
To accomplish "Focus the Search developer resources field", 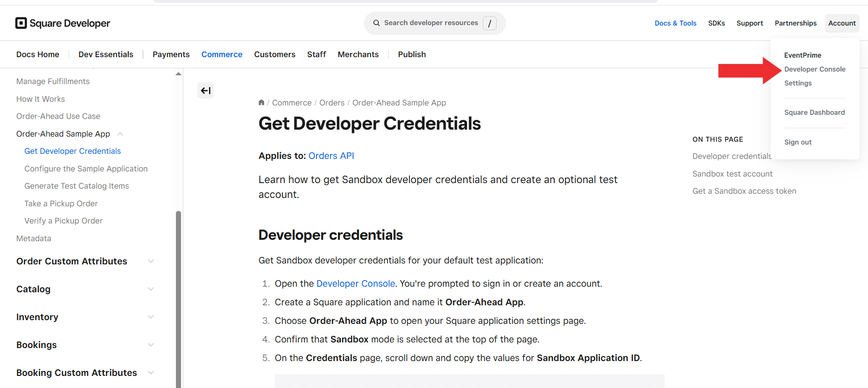I will 431,23.
